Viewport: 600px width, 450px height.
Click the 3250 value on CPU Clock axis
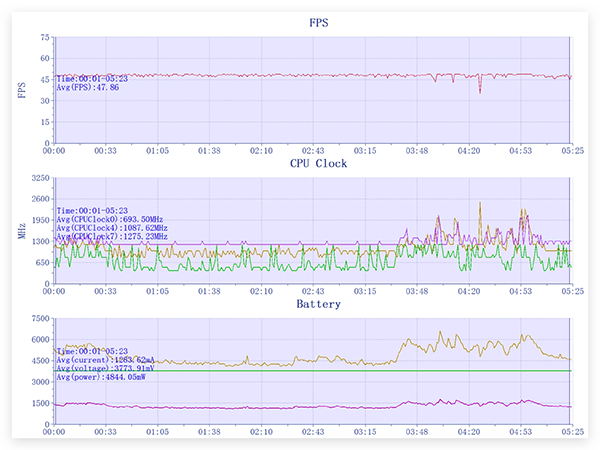pyautogui.click(x=38, y=178)
